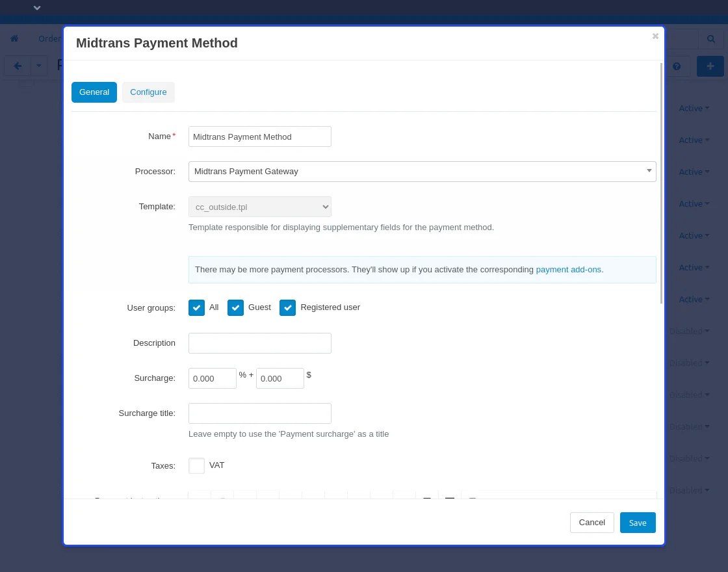The height and width of the screenshot is (572, 728).
Task: Click the search magnifier icon
Action: point(710,39)
